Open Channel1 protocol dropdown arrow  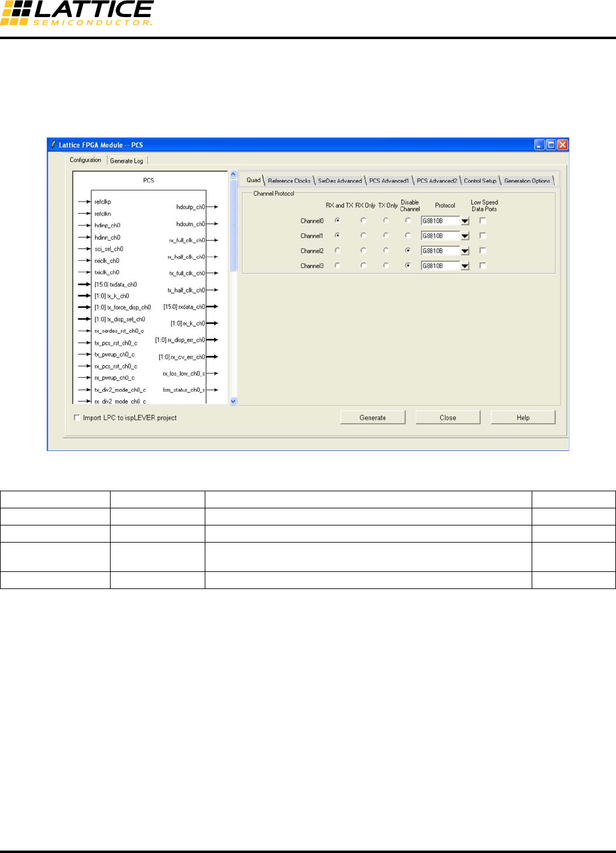coord(464,236)
